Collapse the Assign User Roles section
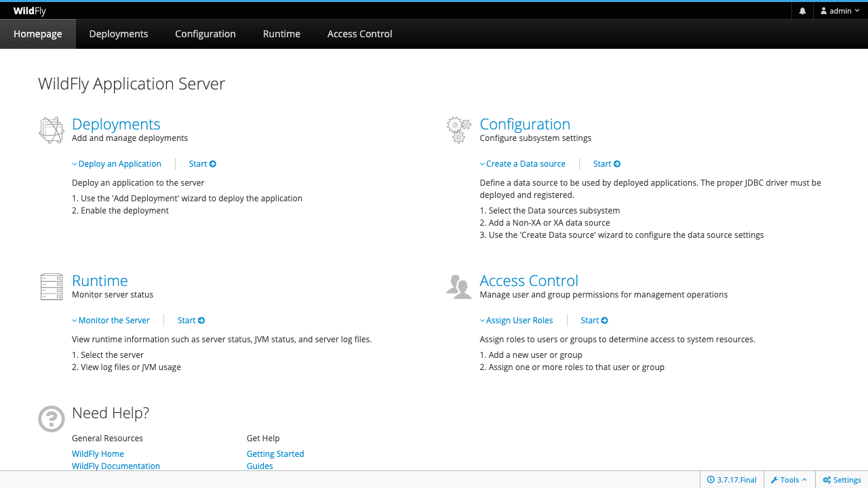 (516, 321)
